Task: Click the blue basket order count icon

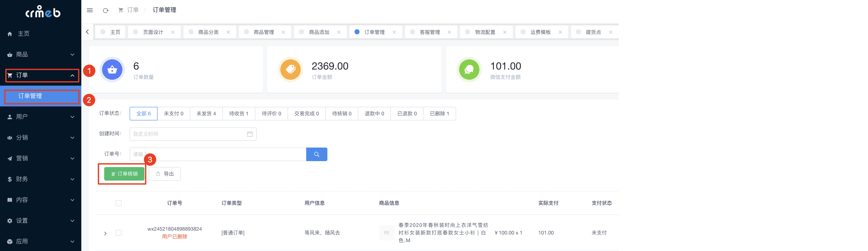Action: tap(112, 70)
